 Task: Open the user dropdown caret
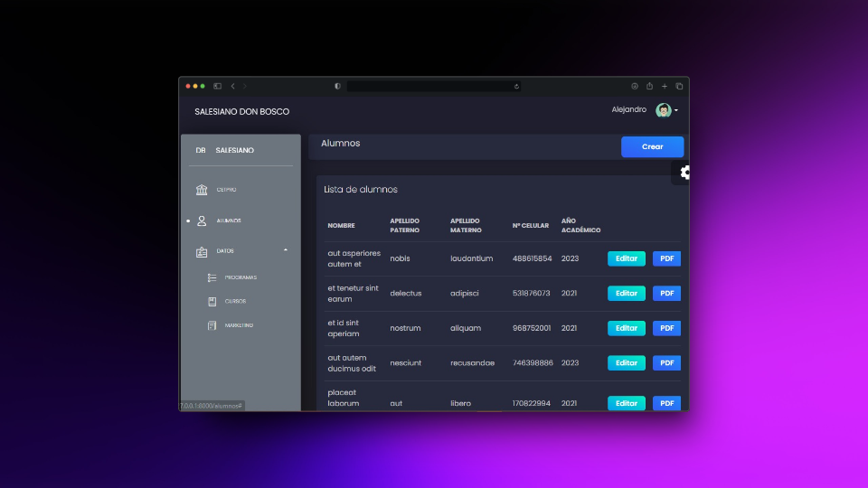coord(676,110)
